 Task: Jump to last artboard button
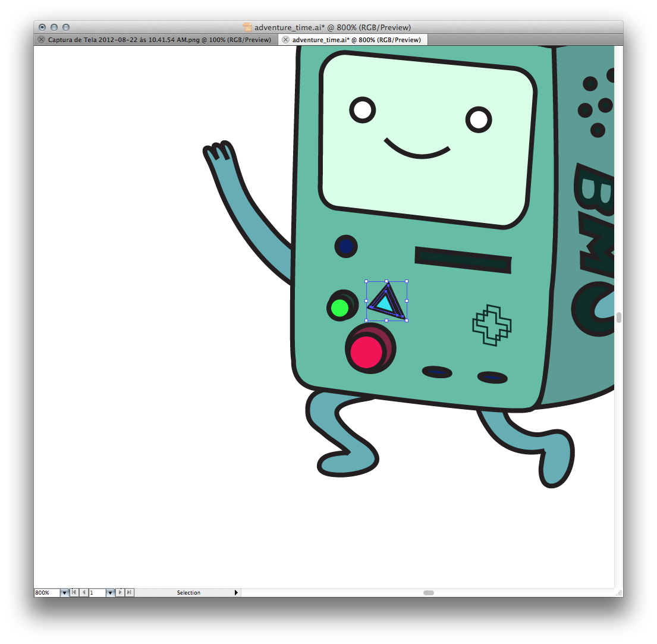pos(130,592)
